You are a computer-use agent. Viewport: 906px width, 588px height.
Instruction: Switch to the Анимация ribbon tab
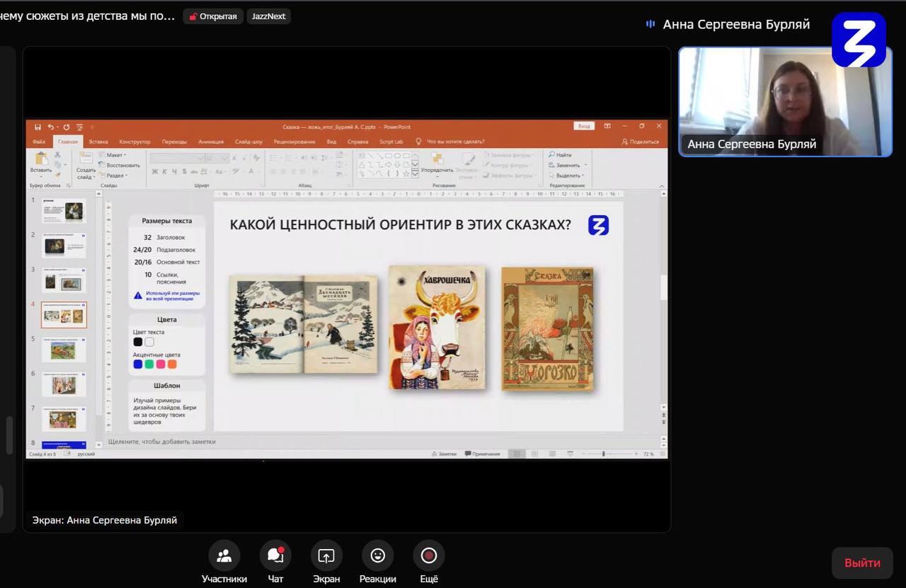click(211, 142)
